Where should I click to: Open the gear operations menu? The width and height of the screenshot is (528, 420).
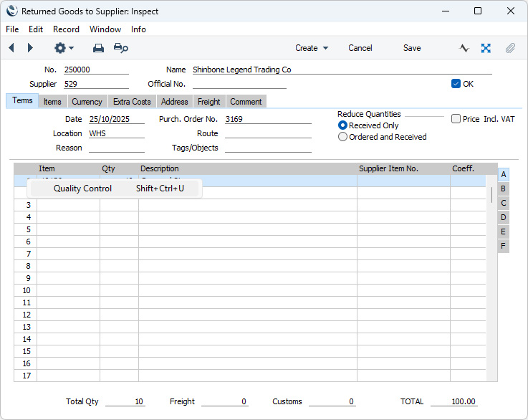coord(64,48)
